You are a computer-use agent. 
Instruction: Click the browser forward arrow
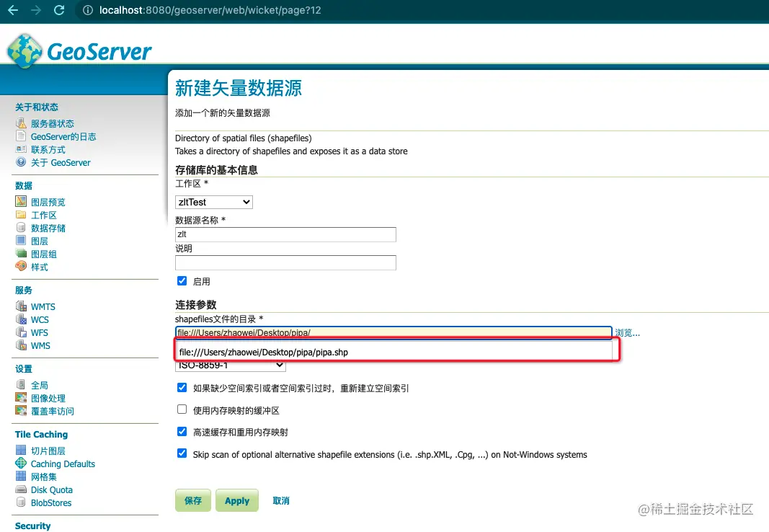pos(36,10)
